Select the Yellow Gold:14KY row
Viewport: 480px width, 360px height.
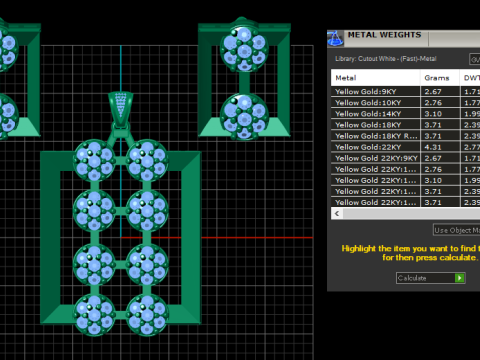(x=405, y=114)
